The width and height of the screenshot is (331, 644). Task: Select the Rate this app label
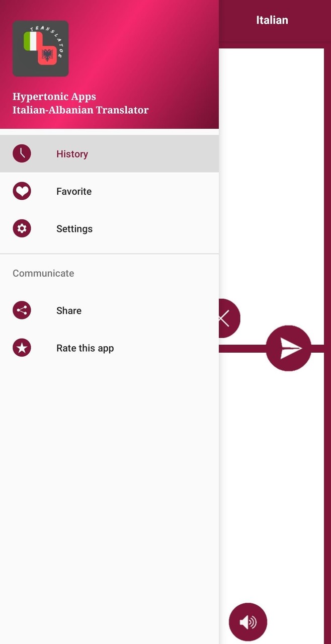(85, 348)
